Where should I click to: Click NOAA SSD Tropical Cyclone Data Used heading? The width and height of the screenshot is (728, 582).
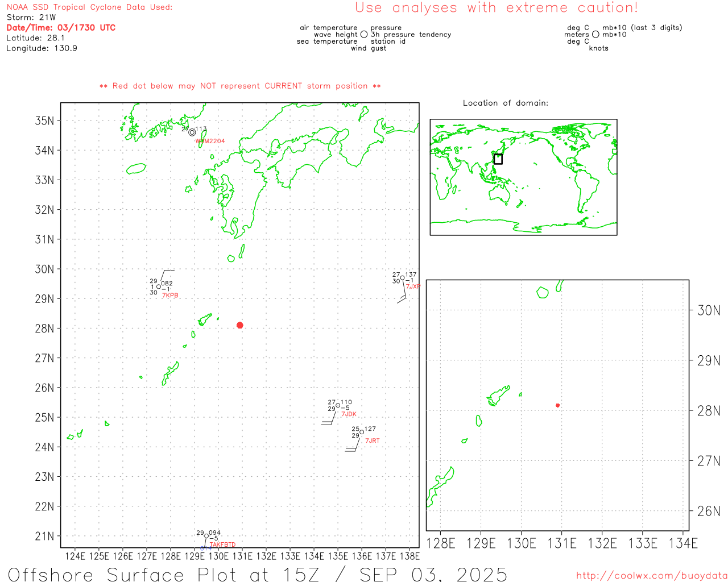coord(89,7)
